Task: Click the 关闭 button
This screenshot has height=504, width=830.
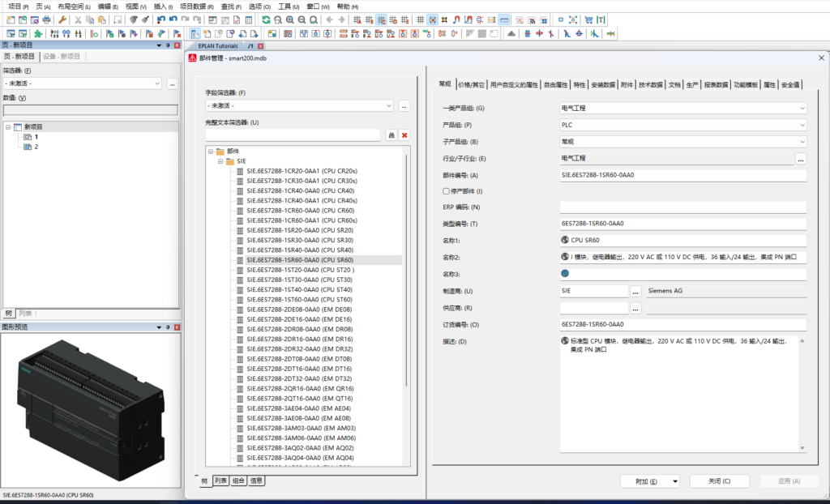Action: 720,481
